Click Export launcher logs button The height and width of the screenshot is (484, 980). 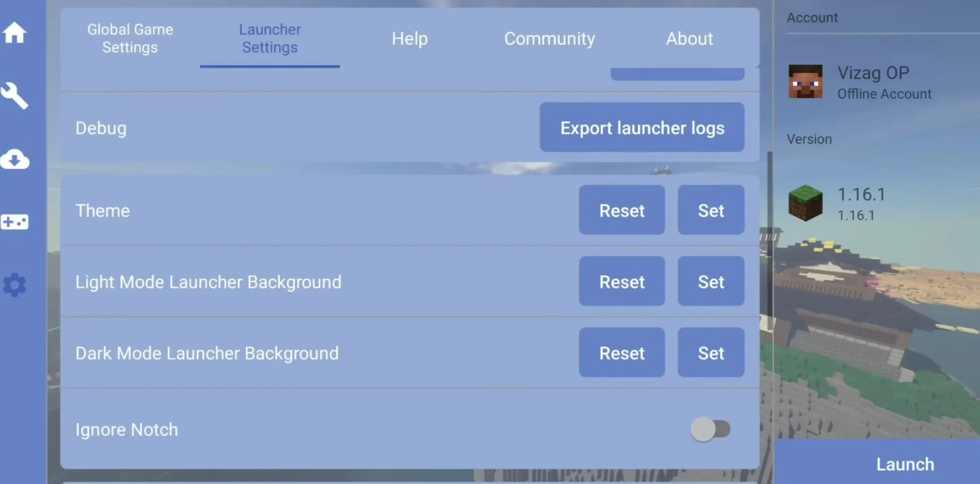pyautogui.click(x=642, y=127)
